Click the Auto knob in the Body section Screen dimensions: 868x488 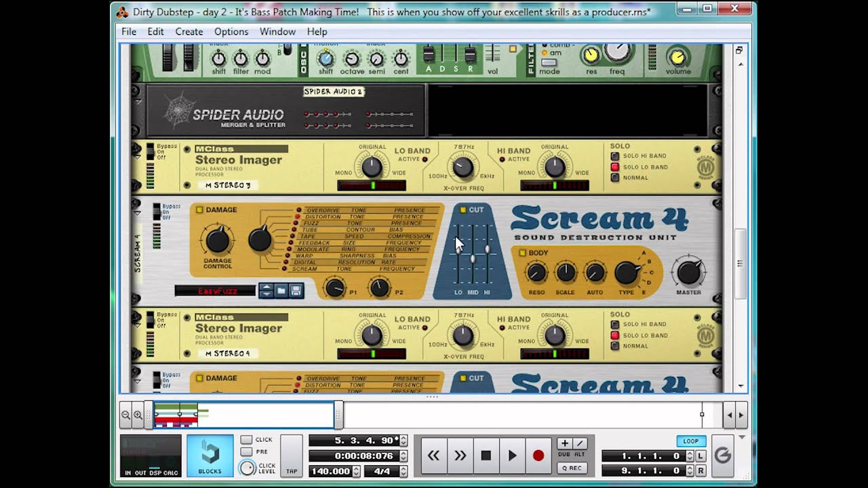(595, 273)
